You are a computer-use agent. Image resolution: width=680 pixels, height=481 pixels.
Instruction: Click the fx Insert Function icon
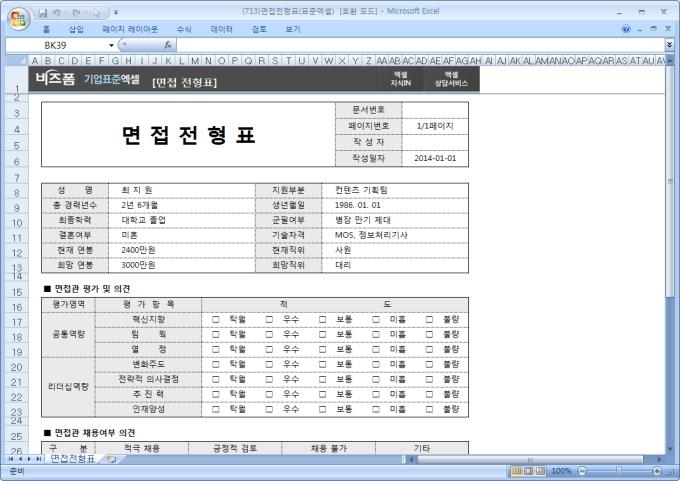coord(167,45)
